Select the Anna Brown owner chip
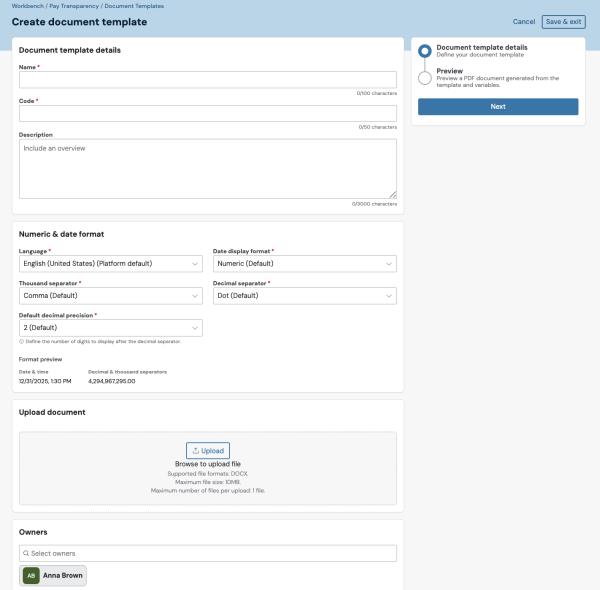The image size is (600, 590). click(x=53, y=575)
